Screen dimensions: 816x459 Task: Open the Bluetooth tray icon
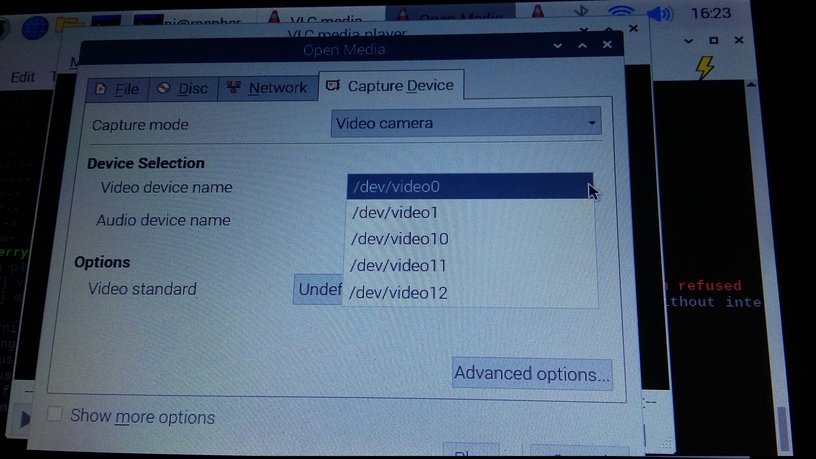(581, 11)
